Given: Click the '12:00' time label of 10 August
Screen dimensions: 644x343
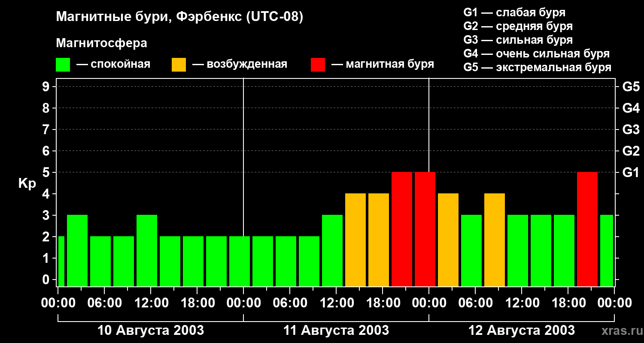Looking at the screenshot, I should tap(151, 303).
